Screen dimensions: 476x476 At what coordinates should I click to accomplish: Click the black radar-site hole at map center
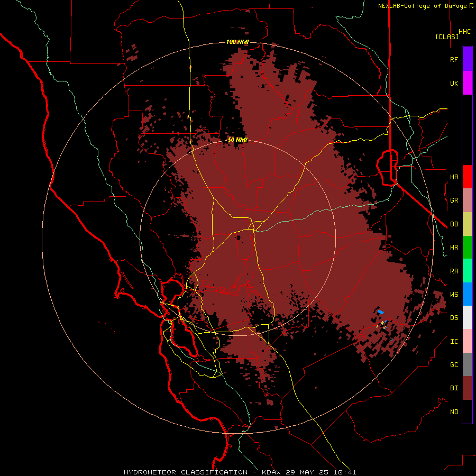[x=238, y=237]
